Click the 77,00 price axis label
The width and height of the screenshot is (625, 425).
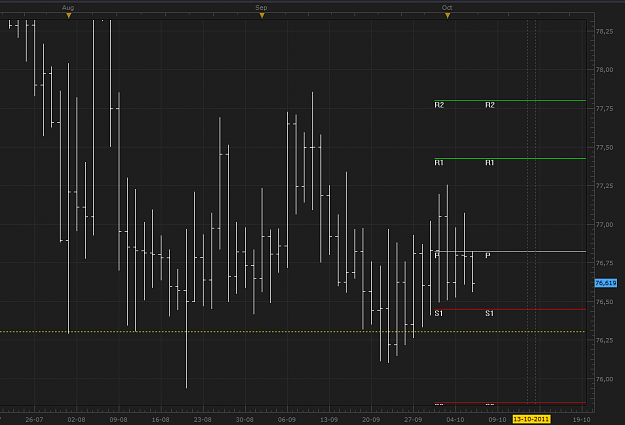[604, 225]
